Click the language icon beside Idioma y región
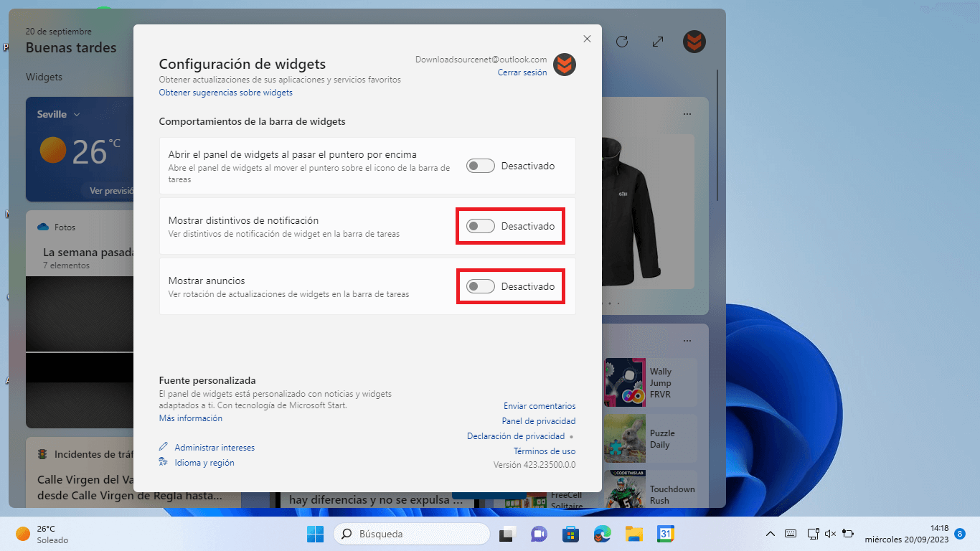 [164, 462]
